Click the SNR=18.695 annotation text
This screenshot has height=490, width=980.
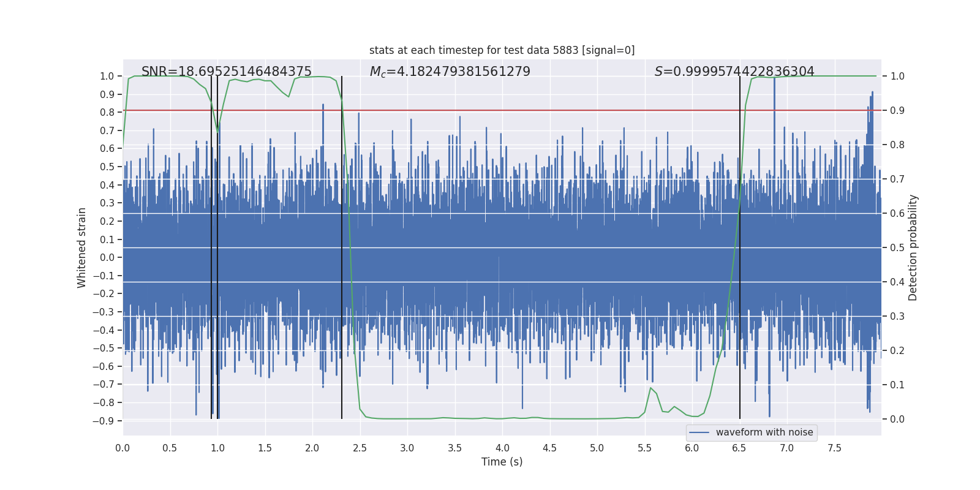227,72
